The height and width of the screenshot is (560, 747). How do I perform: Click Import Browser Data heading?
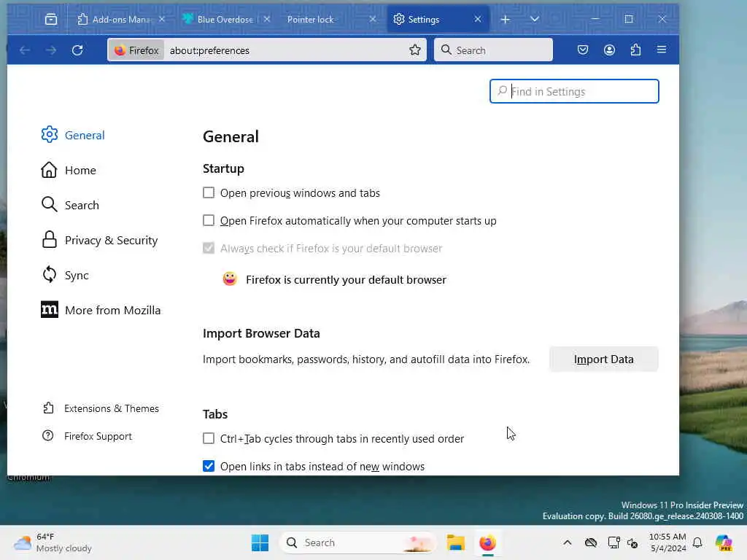(x=261, y=333)
